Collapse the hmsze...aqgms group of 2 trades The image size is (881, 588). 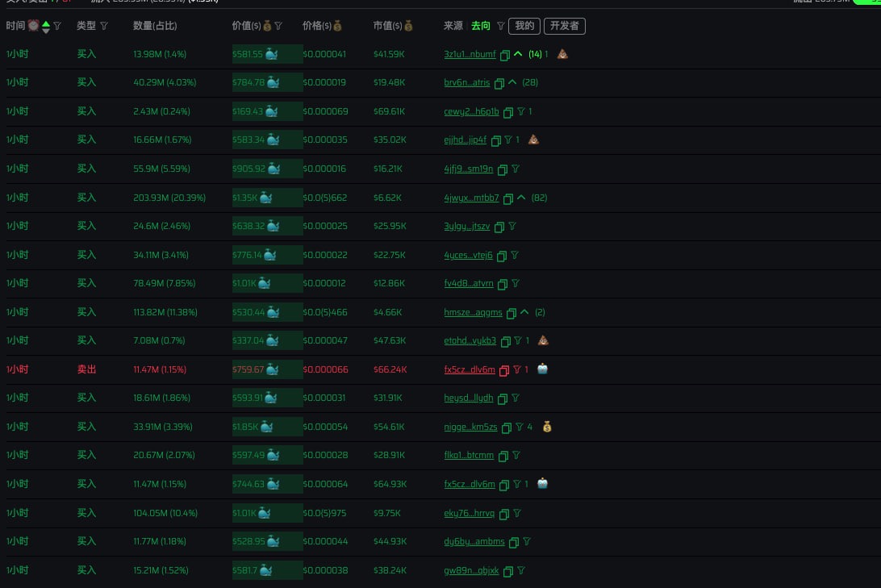[x=523, y=312]
